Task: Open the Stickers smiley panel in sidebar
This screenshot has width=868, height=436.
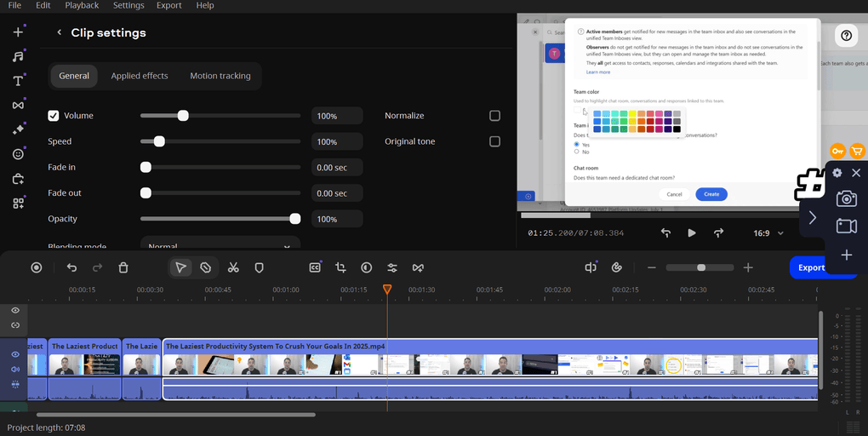Action: pos(18,154)
